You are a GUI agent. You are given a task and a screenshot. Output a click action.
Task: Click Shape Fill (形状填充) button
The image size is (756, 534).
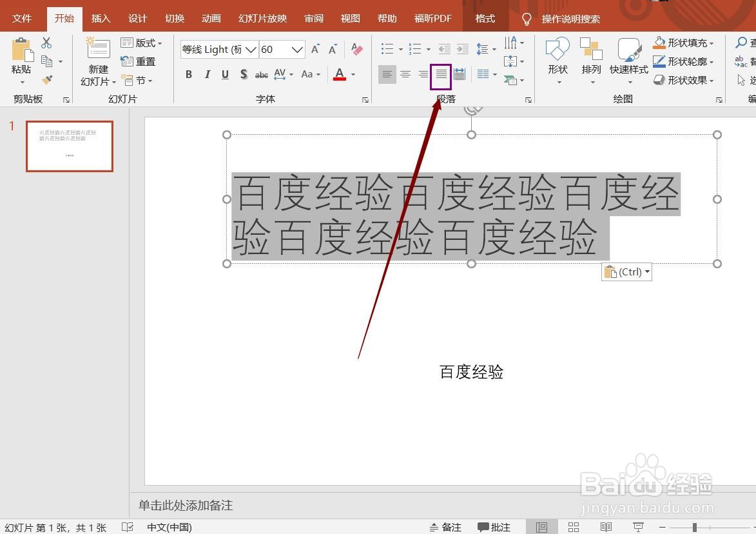(683, 43)
